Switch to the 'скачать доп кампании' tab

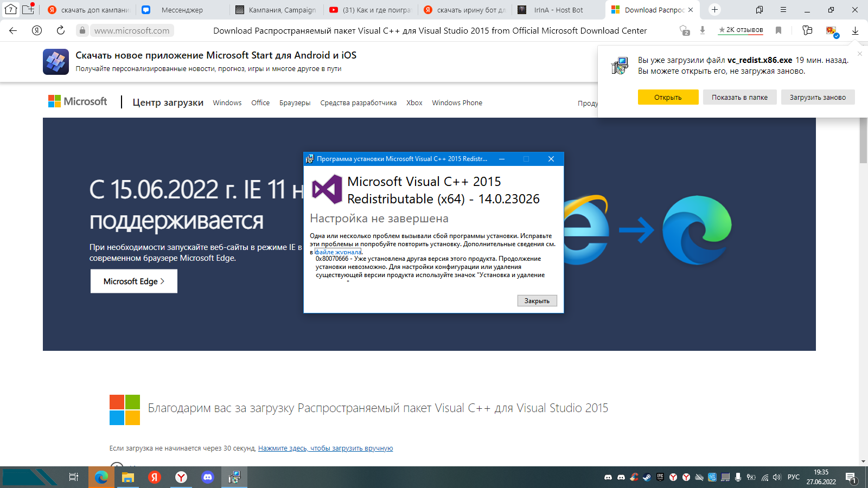click(x=90, y=10)
